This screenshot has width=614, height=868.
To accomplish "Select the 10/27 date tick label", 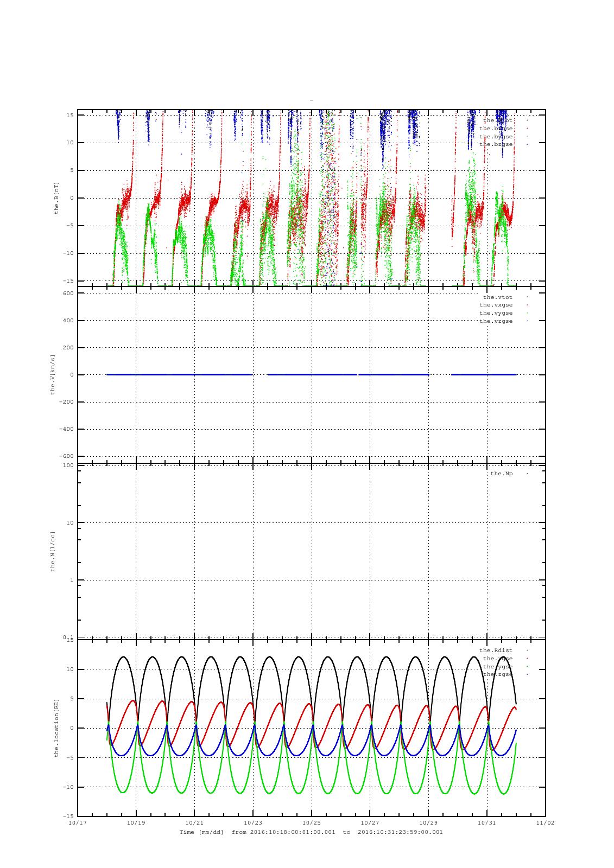I will 370,822.
